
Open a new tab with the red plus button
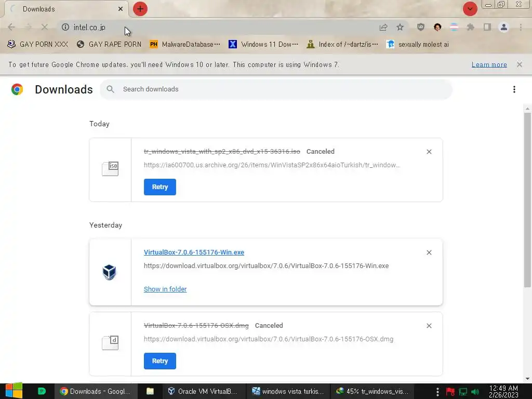140,9
